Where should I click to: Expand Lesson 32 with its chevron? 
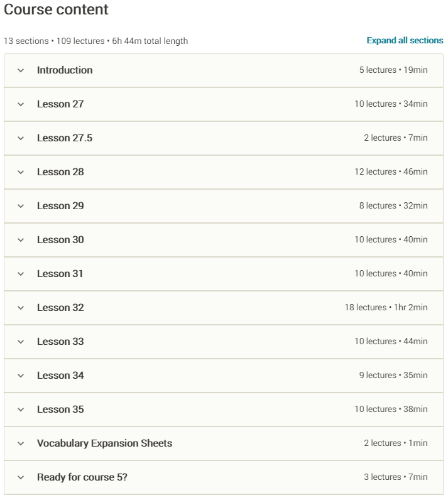[x=21, y=308]
